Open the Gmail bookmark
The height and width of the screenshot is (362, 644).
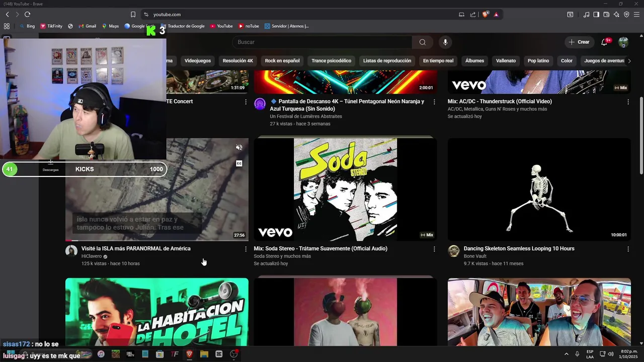[87, 26]
